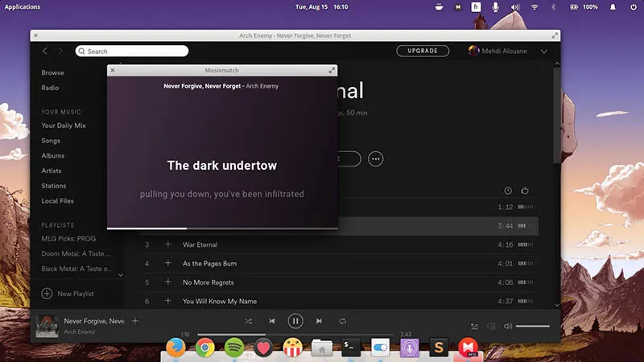
Task: Open Radio in the sidebar
Action: pyautogui.click(x=50, y=88)
